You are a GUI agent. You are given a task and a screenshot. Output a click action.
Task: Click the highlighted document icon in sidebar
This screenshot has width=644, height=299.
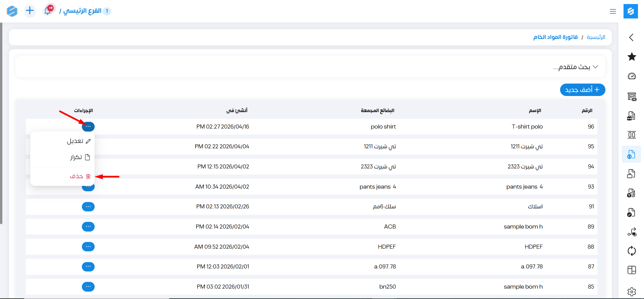pos(631,154)
